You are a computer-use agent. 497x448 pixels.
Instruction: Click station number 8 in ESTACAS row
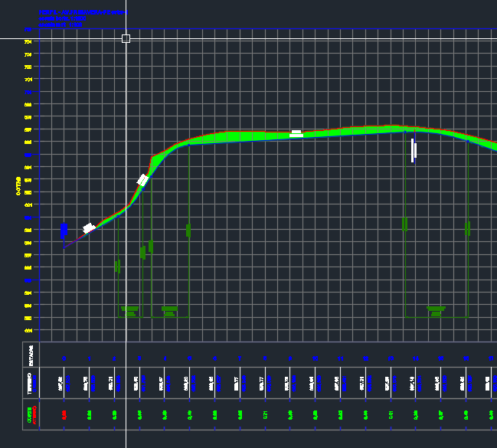point(265,358)
